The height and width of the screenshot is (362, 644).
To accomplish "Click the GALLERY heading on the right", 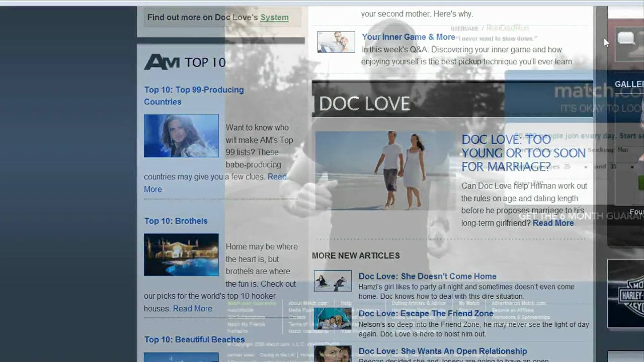I will (629, 84).
